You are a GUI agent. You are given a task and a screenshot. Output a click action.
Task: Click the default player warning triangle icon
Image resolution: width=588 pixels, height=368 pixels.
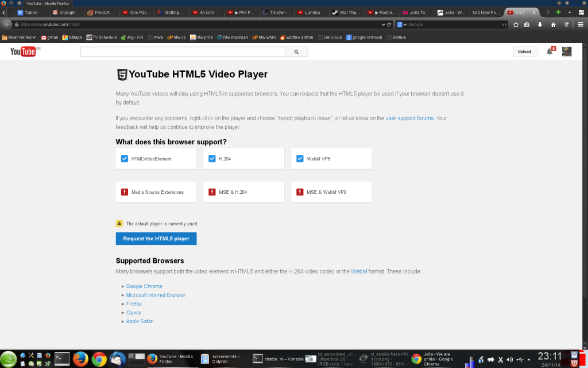point(119,224)
